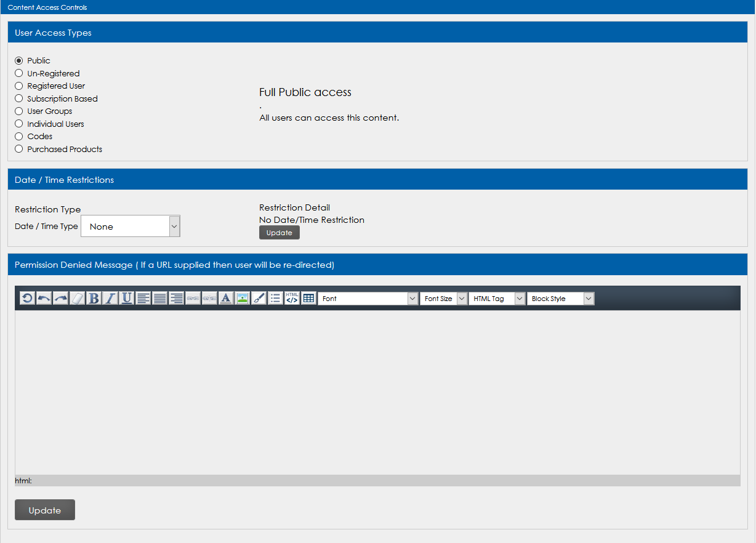
Task: Insert a table using the toolbar icon
Action: (308, 298)
